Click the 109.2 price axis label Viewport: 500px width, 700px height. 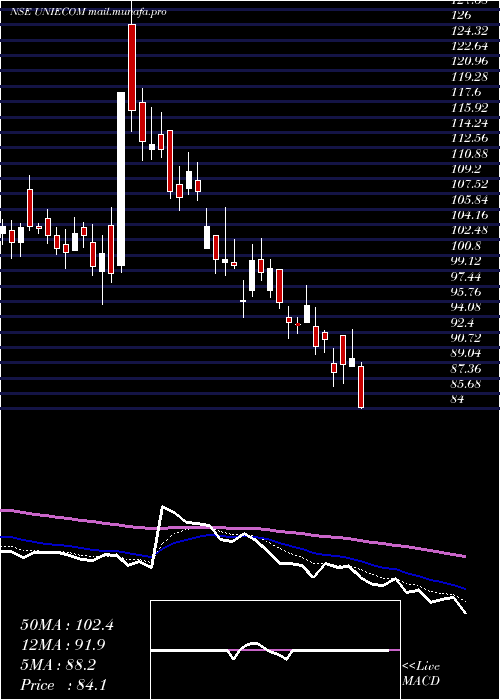[466, 169]
